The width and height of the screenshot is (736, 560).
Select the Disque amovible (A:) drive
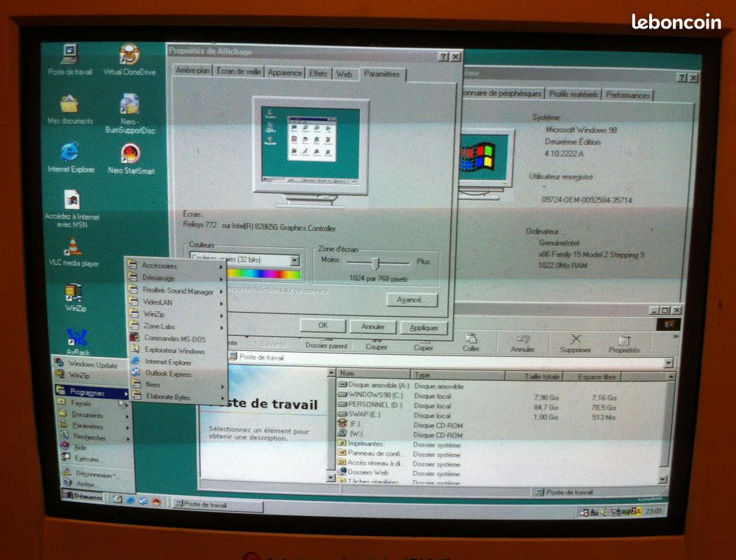[374, 385]
